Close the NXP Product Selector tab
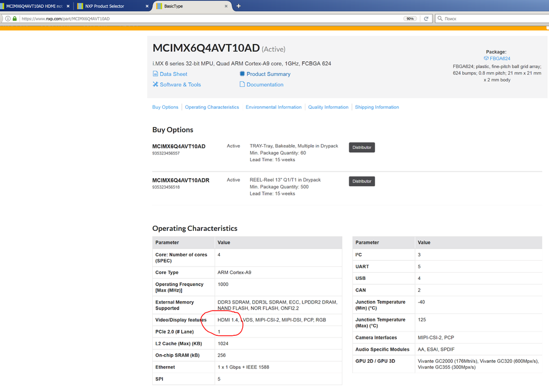Image resolution: width=549 pixels, height=392 pixels. coord(147,6)
